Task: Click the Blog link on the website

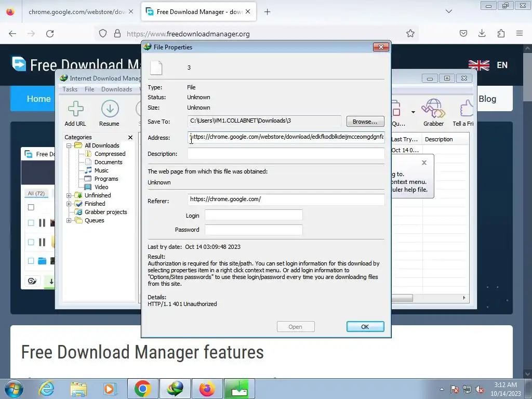Action: 487,99
